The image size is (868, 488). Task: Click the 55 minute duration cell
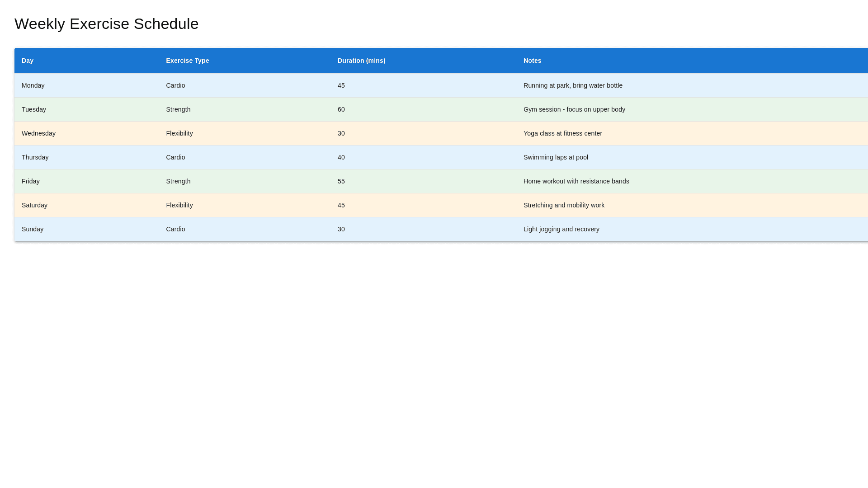click(341, 181)
